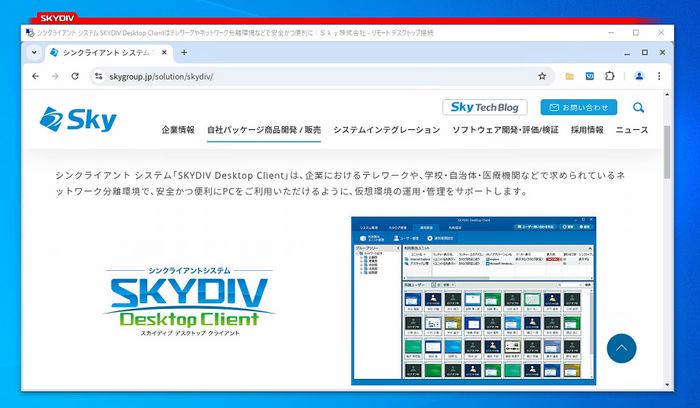Image resolution: width=700 pixels, height=408 pixels.
Task: Open the yellow folder bookmarks icon
Action: pyautogui.click(x=569, y=76)
